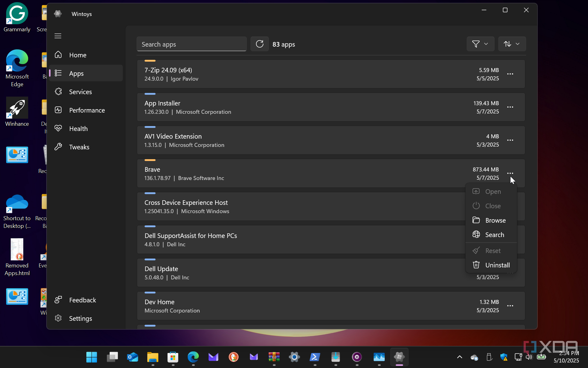Open the Tweaks section
This screenshot has width=588, height=368.
click(86, 147)
